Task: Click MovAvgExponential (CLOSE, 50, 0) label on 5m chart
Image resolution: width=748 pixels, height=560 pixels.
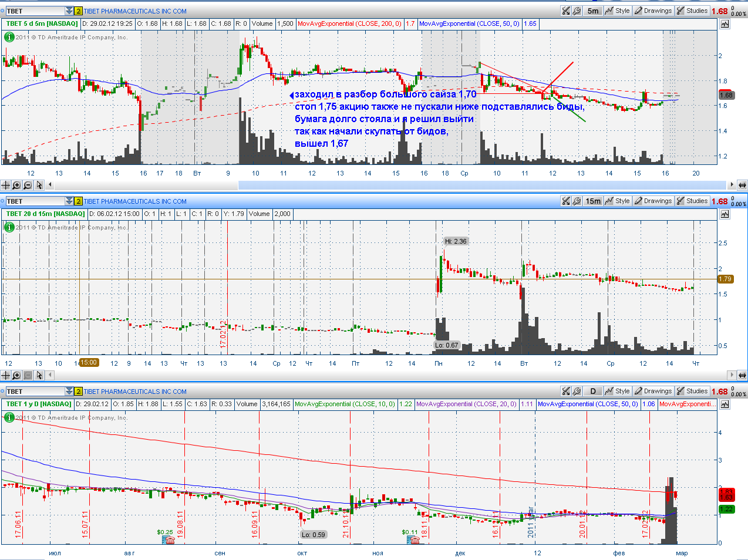Action: (x=469, y=24)
